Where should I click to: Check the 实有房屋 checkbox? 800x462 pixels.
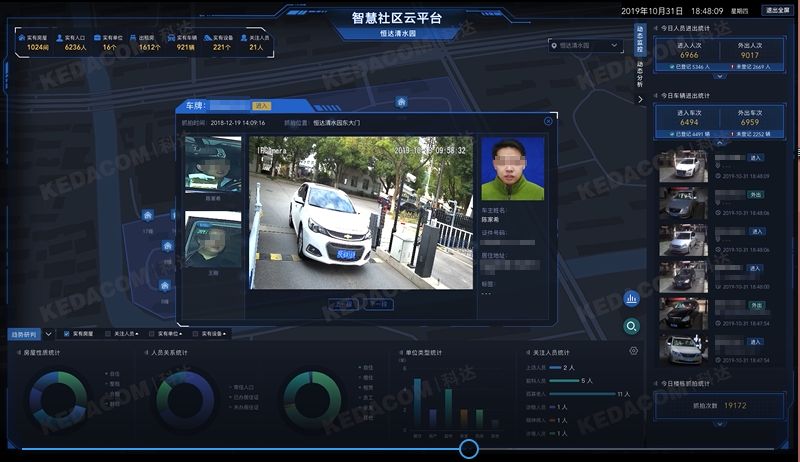(66, 334)
